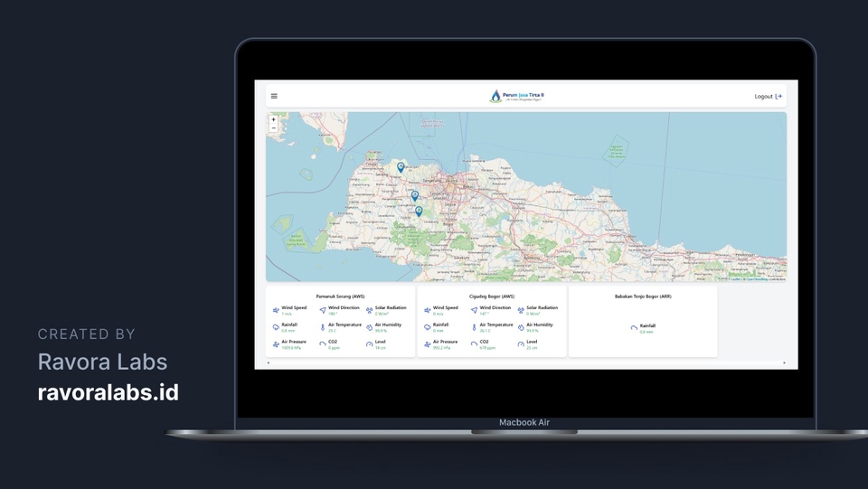This screenshot has width=868, height=489.
Task: Click the "993.2 hPa" air pressure value
Action: point(442,348)
